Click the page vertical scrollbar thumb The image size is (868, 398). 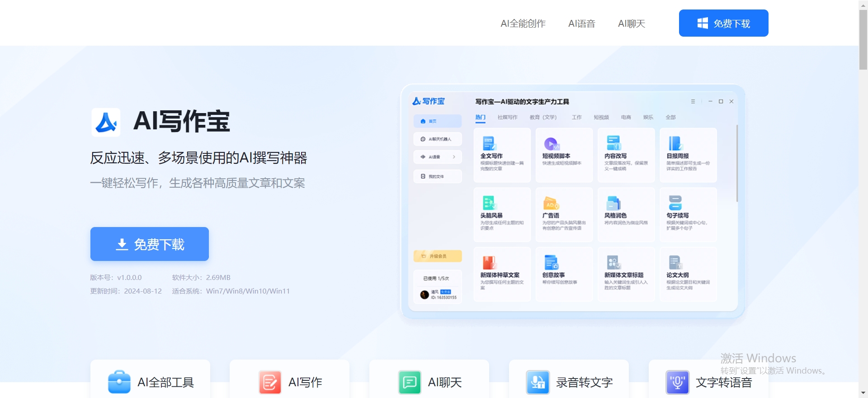click(863, 40)
